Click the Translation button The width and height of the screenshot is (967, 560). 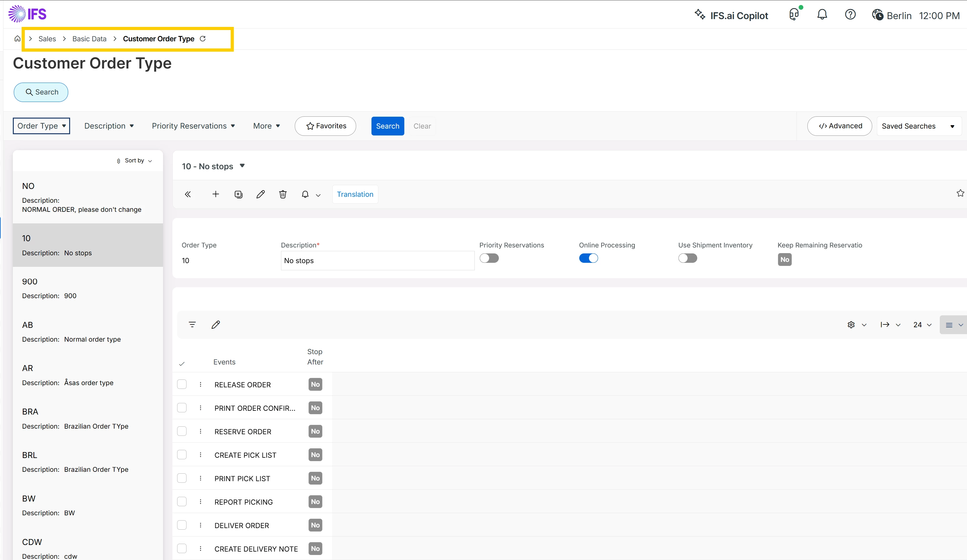[x=355, y=194]
